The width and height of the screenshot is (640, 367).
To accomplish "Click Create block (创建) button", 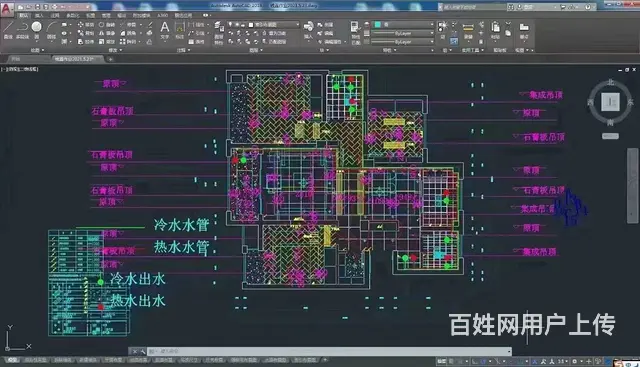I will (x=325, y=25).
